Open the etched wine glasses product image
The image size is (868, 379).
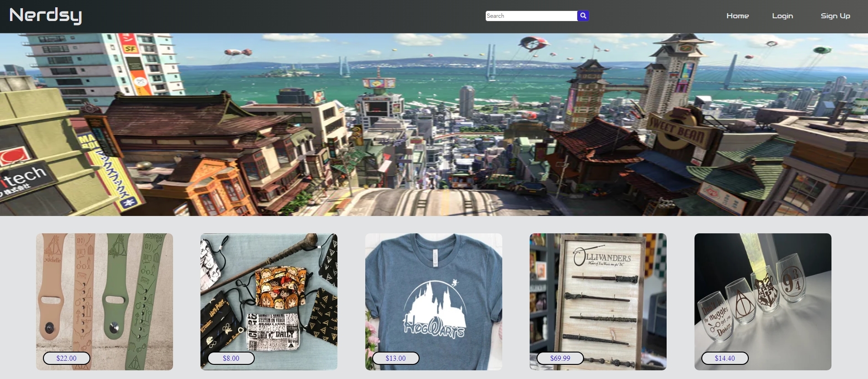tap(763, 301)
